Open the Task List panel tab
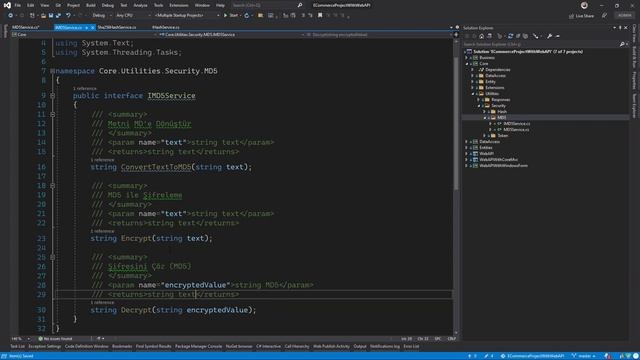The height and width of the screenshot is (360, 640). click(x=17, y=347)
